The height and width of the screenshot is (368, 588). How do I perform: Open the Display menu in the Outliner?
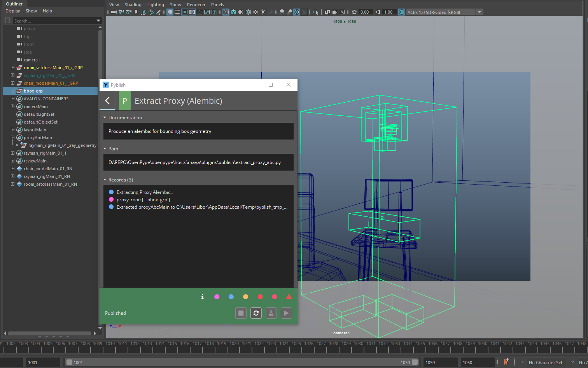12,11
